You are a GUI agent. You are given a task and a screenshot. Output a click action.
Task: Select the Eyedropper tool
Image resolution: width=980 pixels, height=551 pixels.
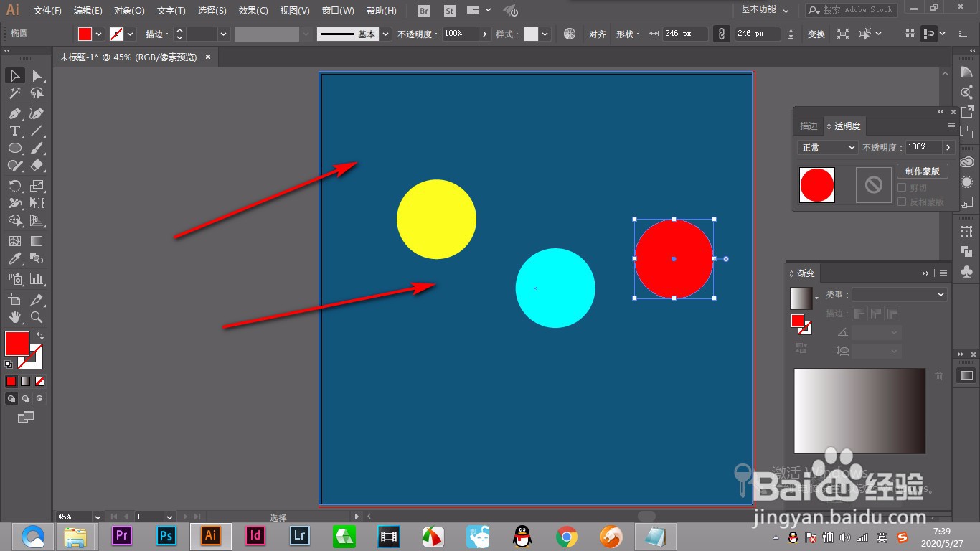(15, 258)
